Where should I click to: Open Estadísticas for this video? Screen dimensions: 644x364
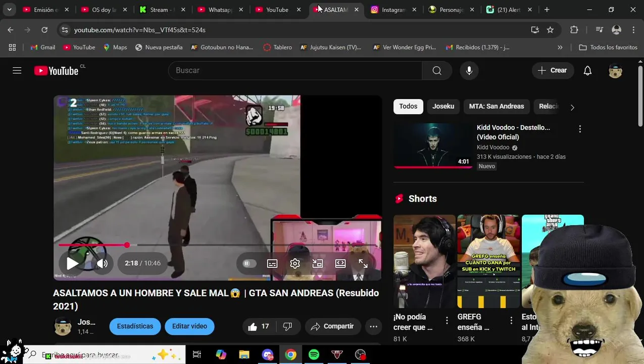click(135, 327)
